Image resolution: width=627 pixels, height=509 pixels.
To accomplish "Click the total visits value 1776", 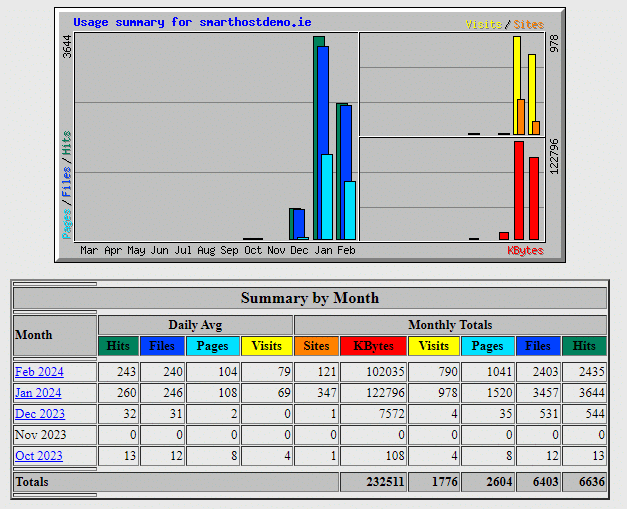I will pos(445,482).
